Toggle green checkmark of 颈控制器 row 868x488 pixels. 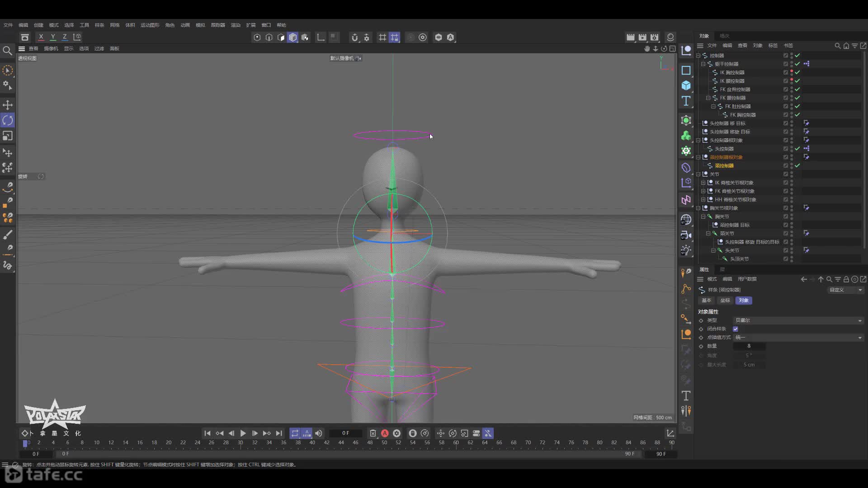797,166
